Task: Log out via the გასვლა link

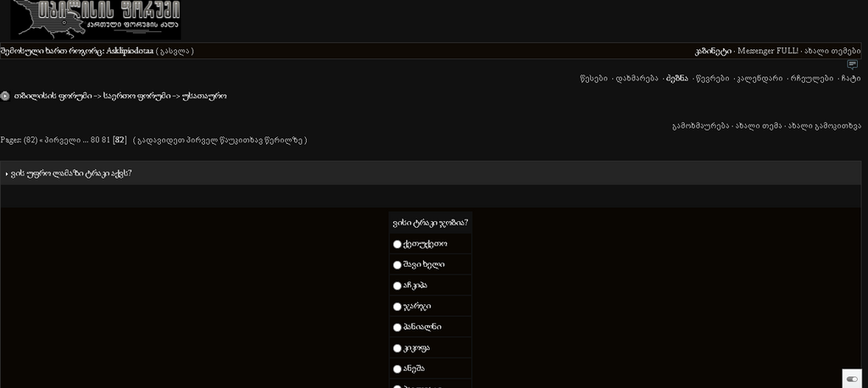Action: [175, 51]
